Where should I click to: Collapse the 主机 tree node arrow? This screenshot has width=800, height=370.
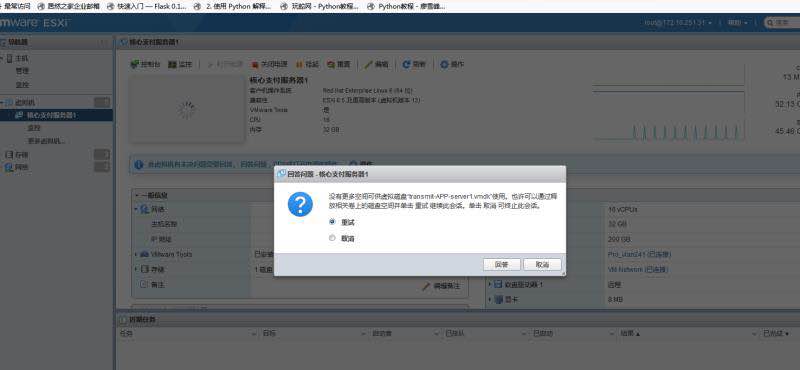point(2,59)
